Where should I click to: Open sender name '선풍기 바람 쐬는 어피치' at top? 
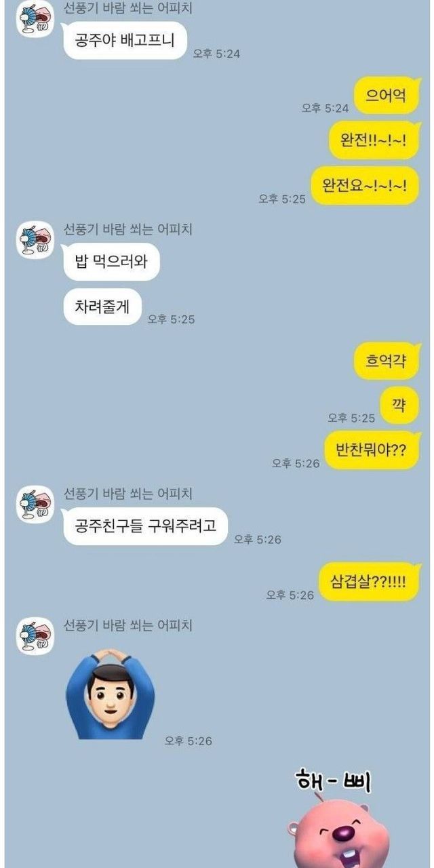pyautogui.click(x=128, y=7)
